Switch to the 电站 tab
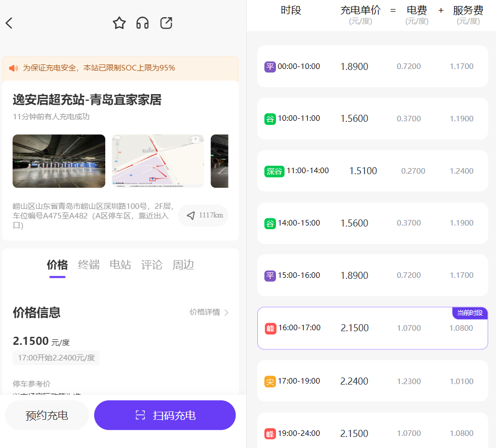 120,265
